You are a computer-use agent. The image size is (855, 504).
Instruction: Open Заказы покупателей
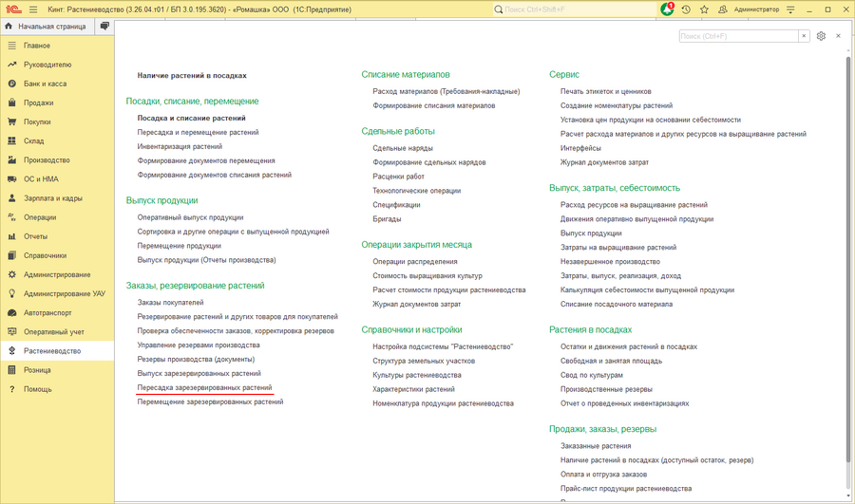point(170,303)
